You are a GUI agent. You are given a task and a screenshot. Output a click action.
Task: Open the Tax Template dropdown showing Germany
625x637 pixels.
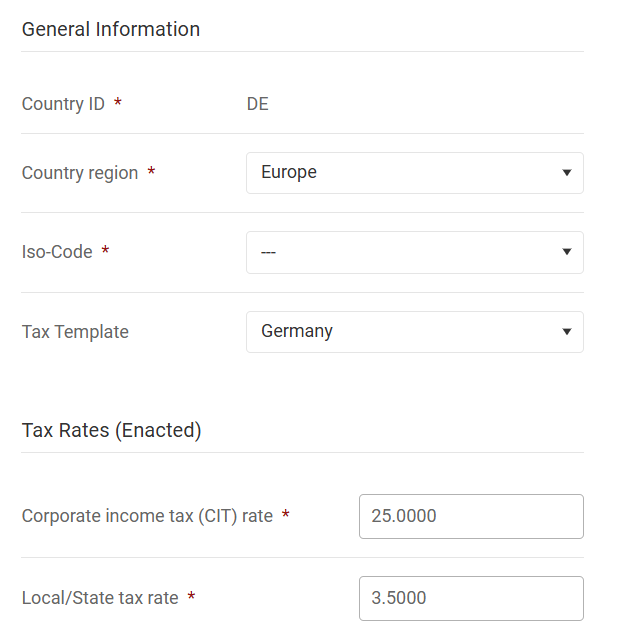pyautogui.click(x=415, y=332)
